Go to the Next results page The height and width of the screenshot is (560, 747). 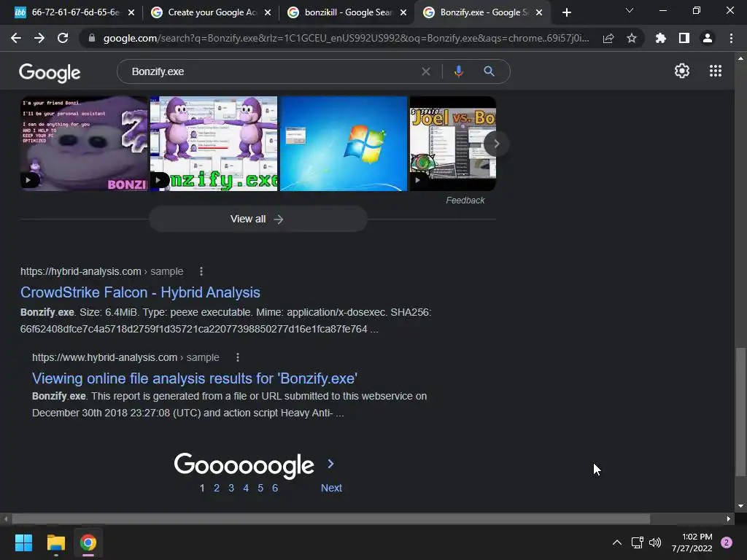click(331, 488)
